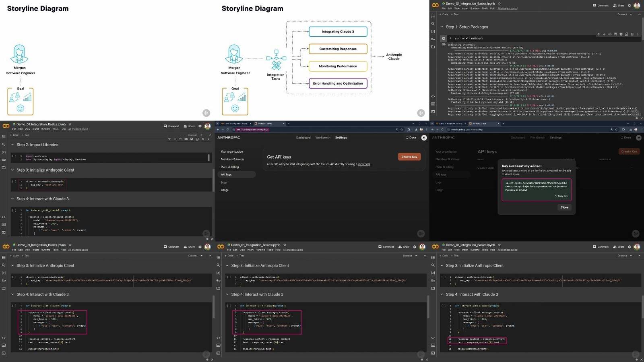Open Connect dropdown arrow in Step 1 notebook
This screenshot has height=362, width=644.
[x=631, y=14]
